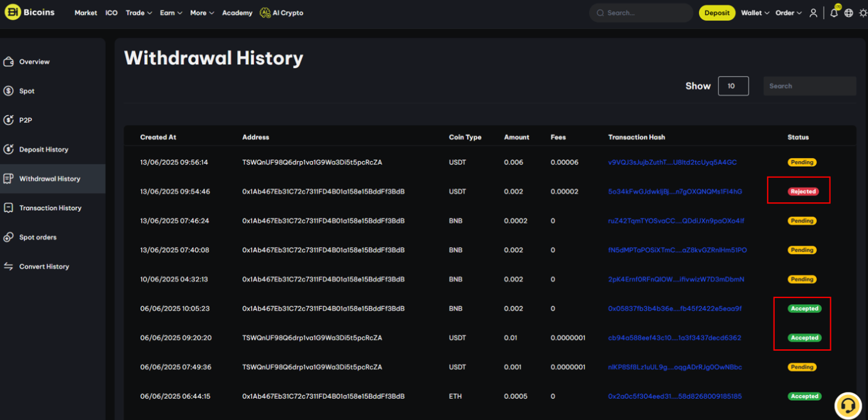
Task: Open transaction hash starting with cb94a588
Action: coord(675,338)
